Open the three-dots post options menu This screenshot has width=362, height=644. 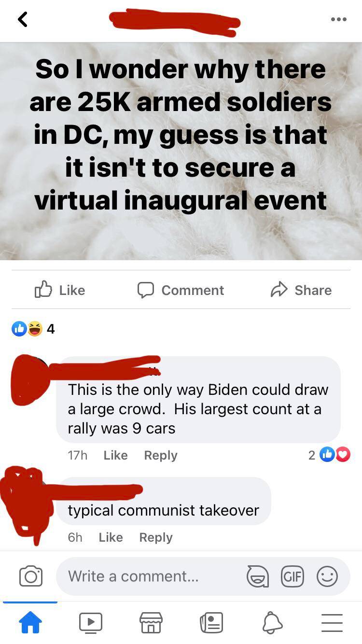pos(338,19)
